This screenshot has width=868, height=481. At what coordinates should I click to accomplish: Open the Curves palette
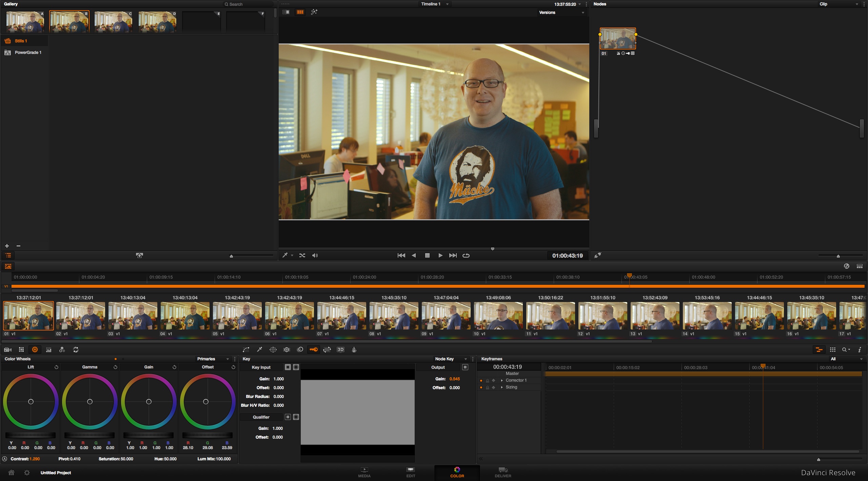tap(246, 349)
